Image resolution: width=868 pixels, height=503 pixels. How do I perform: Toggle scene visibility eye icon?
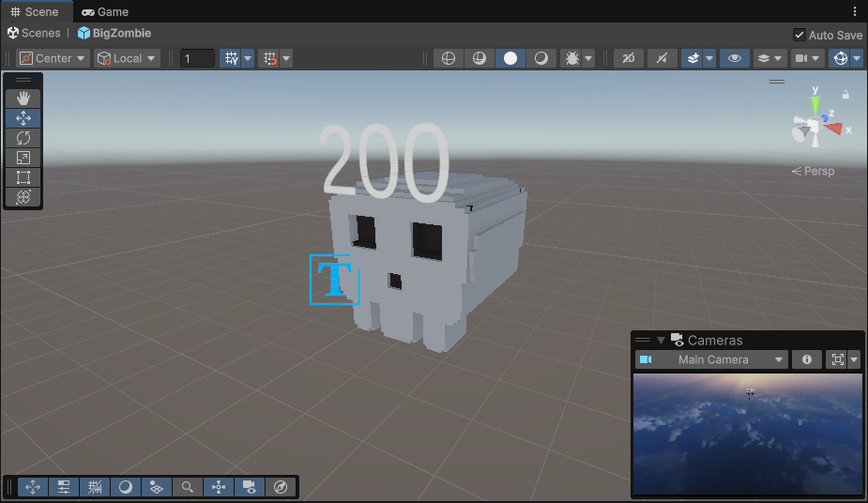(x=734, y=58)
